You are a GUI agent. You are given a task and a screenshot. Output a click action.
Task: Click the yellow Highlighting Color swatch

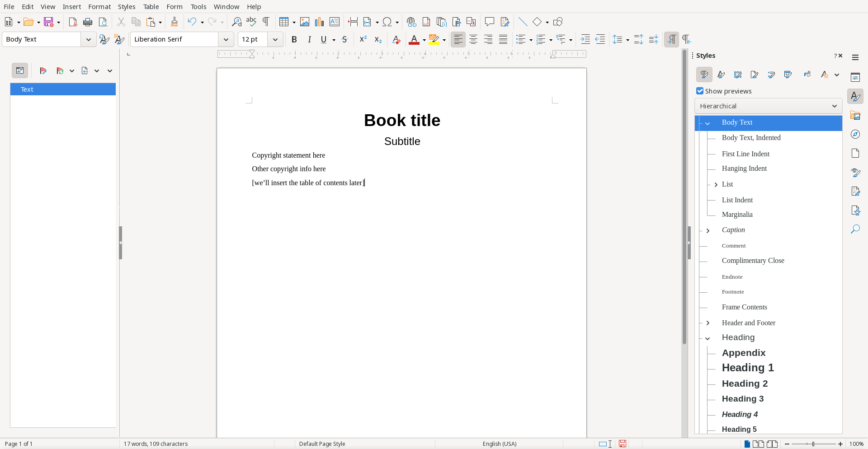click(x=434, y=40)
